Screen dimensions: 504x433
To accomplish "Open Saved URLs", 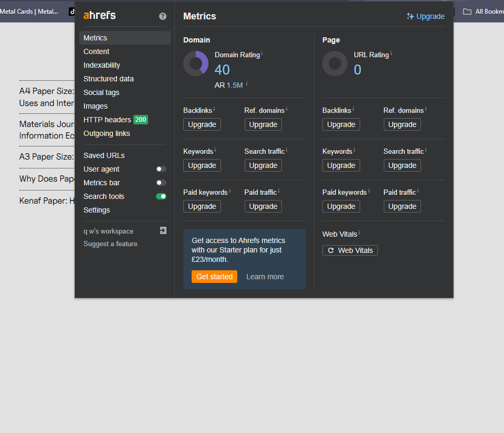I will coord(104,155).
